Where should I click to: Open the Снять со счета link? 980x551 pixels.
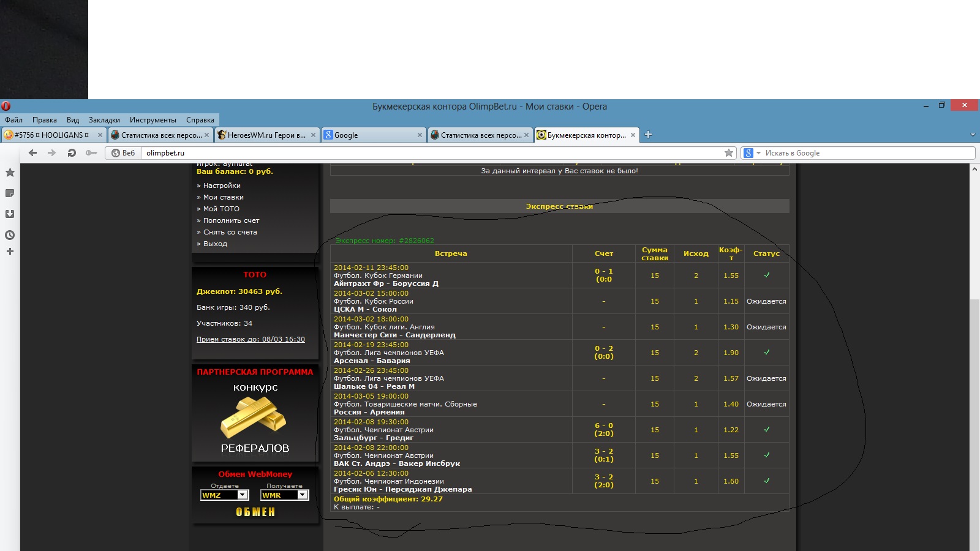click(230, 232)
